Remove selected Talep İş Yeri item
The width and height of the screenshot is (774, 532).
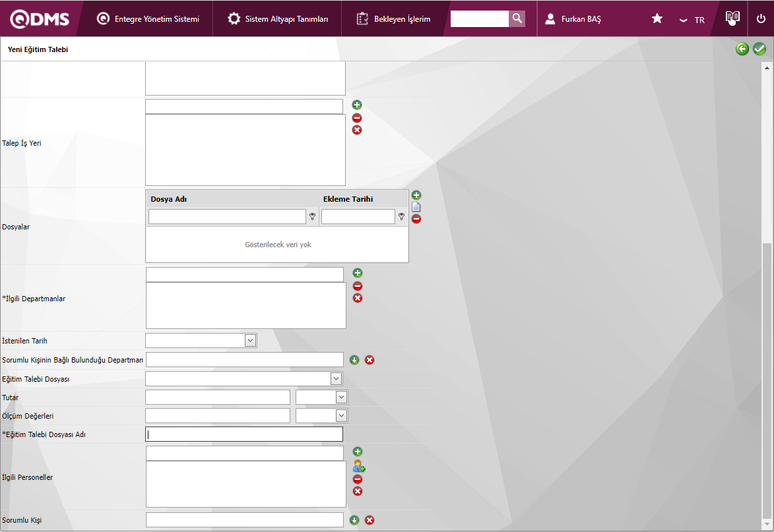click(357, 118)
